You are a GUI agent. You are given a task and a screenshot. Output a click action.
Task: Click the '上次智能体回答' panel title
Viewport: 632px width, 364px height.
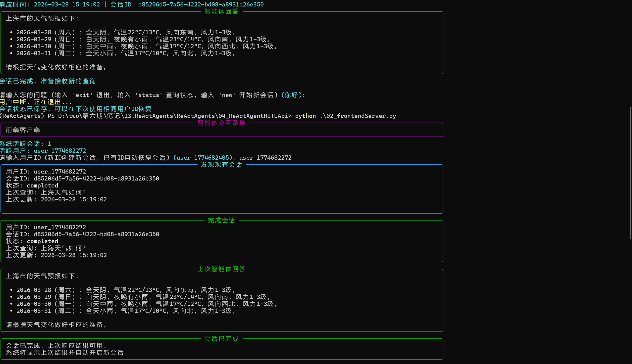click(x=221, y=269)
